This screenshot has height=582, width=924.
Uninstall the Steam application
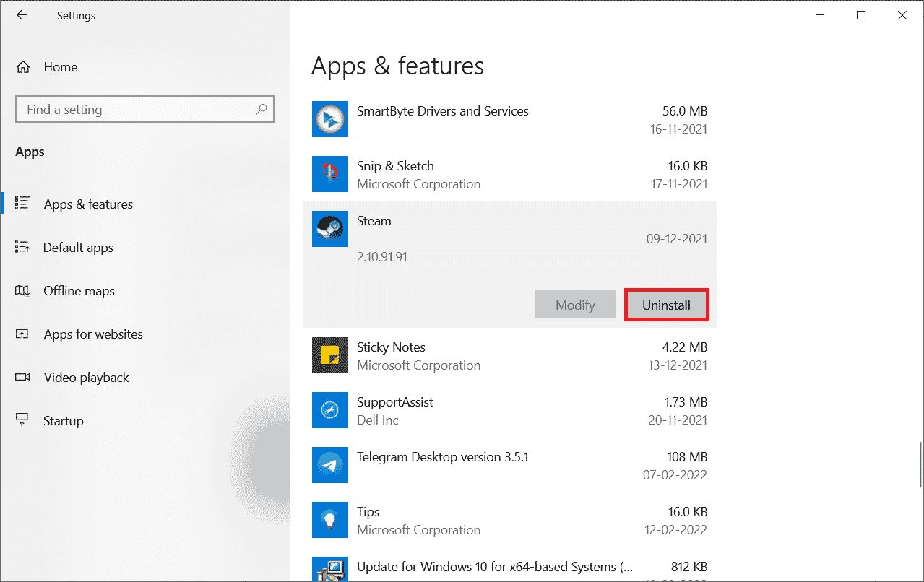(666, 305)
